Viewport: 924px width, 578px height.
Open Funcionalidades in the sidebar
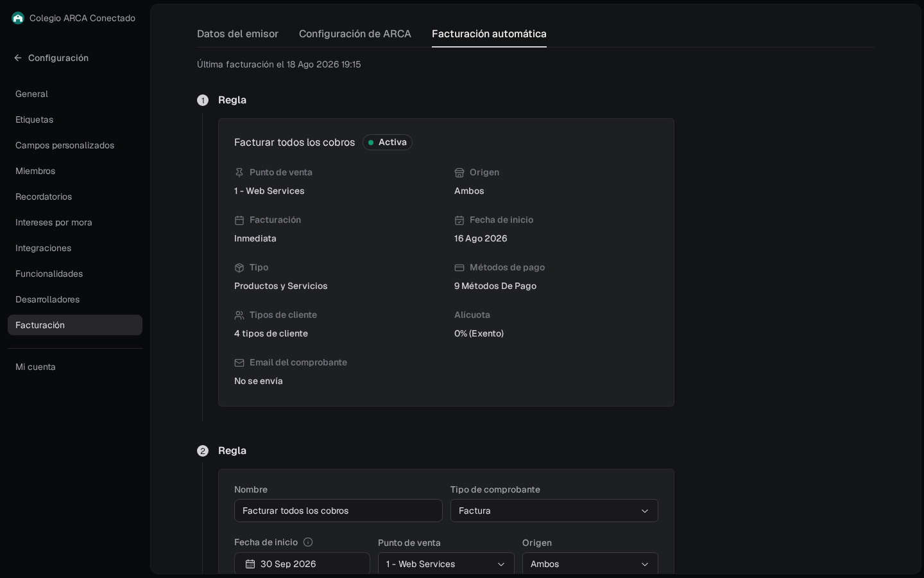point(75,274)
